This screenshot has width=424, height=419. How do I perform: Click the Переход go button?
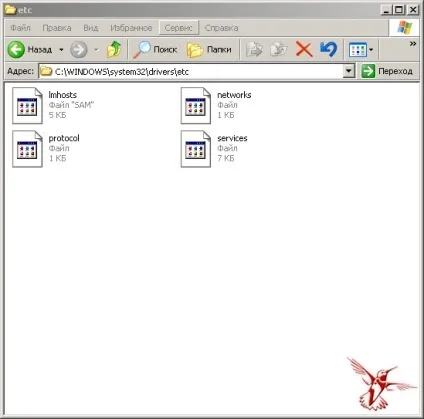(387, 71)
